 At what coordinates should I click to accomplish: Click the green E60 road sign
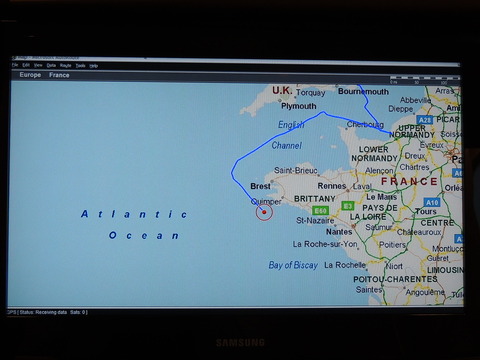tap(320, 211)
